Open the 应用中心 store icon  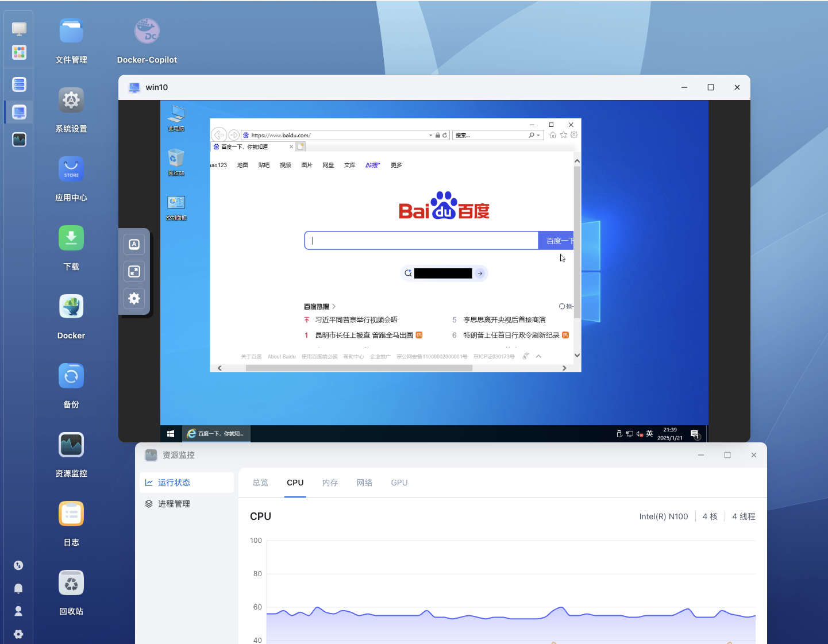pos(71,169)
